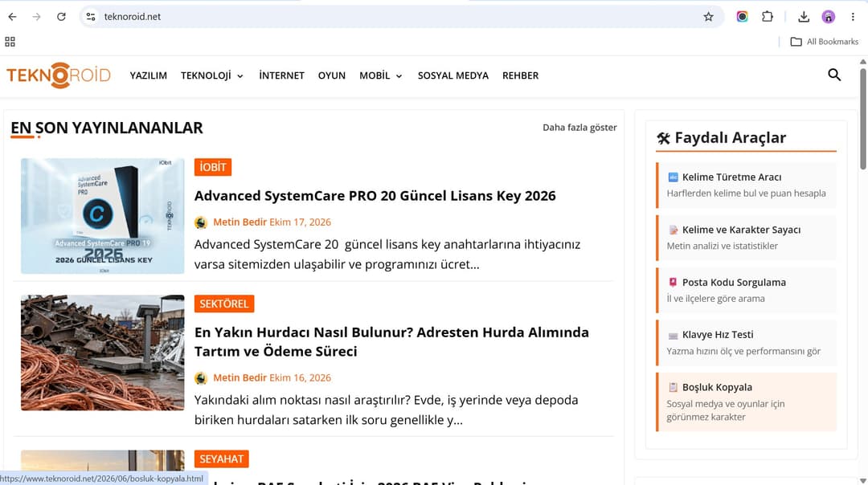Open Kelime ve Karakter Sayacı tool link

[746, 238]
